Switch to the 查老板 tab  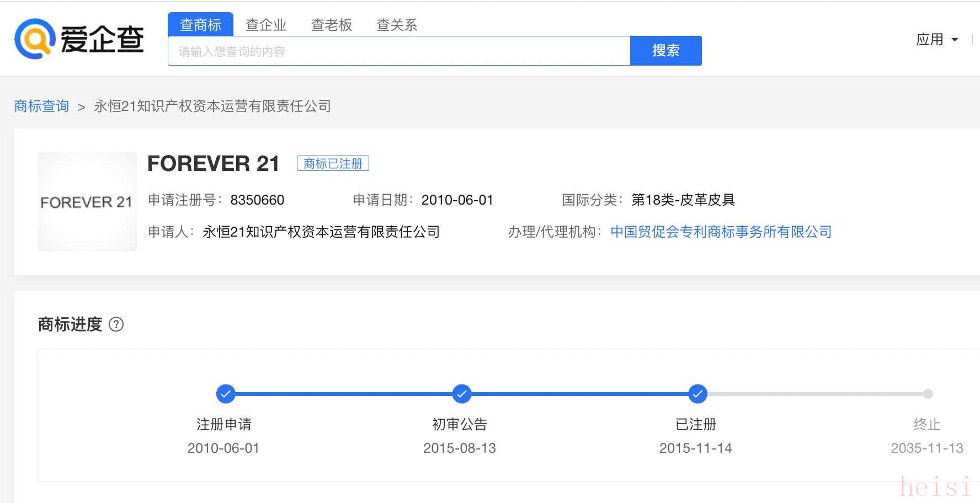[x=332, y=25]
